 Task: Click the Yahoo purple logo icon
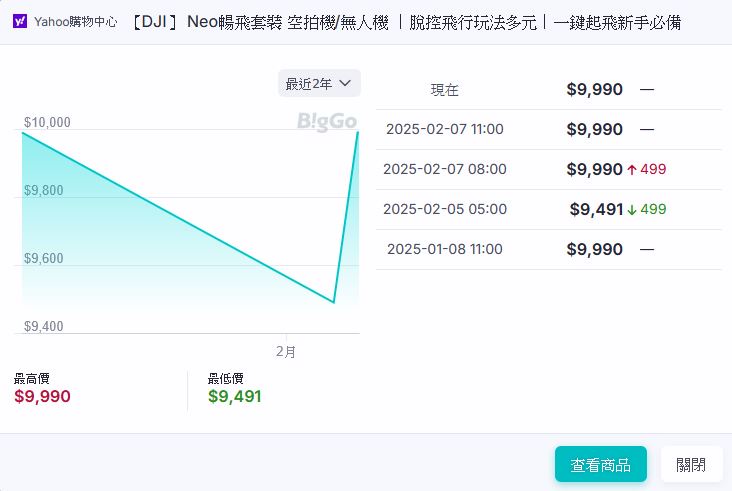[20, 21]
